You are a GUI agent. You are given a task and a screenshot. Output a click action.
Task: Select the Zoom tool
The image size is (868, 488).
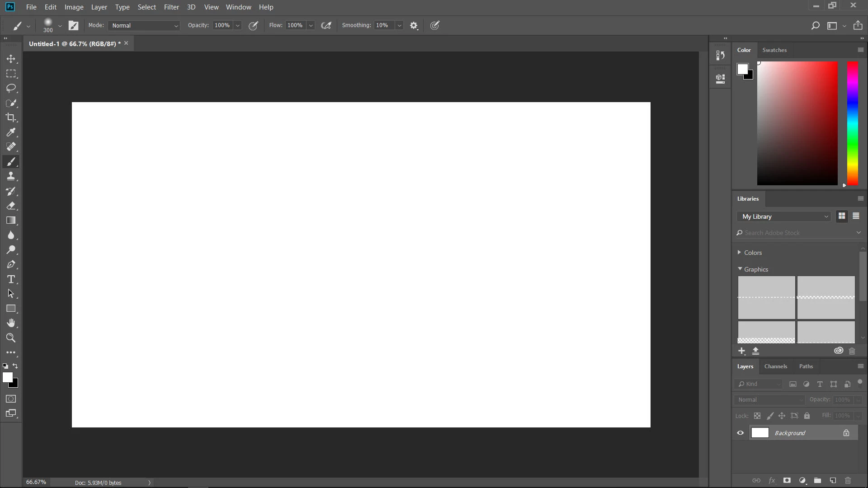11,338
